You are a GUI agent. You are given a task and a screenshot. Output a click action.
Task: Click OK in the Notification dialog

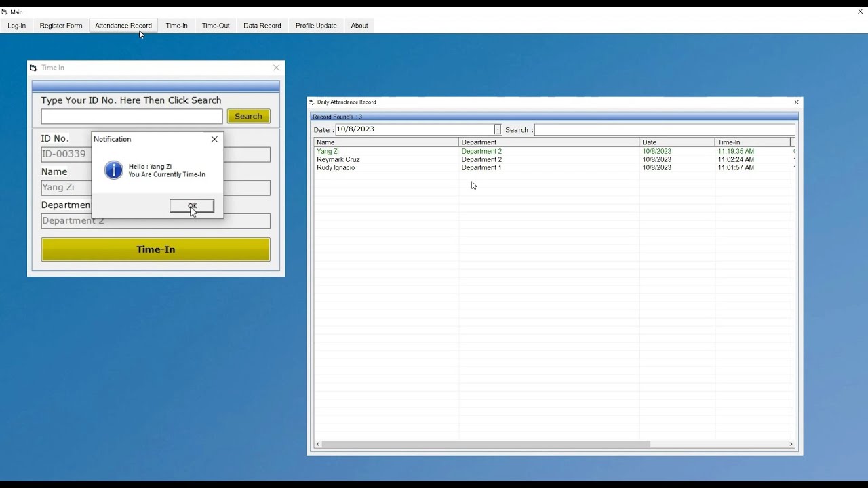pos(192,205)
